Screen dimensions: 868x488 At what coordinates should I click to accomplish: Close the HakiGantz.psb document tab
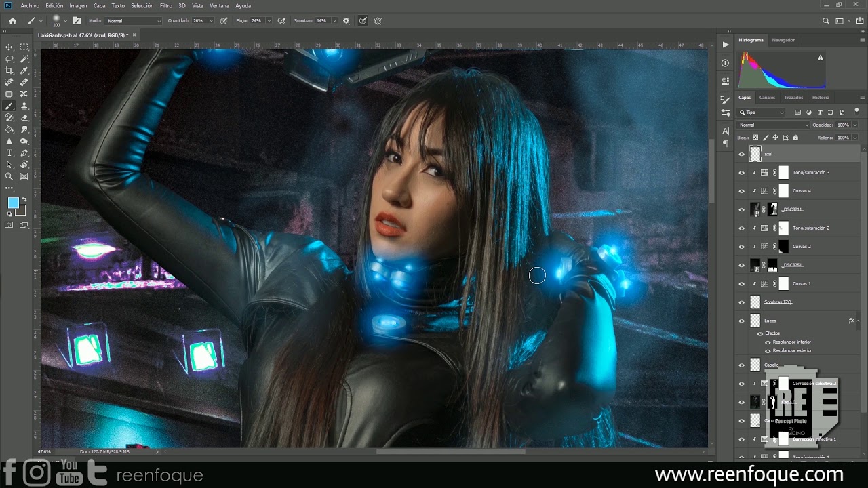tap(134, 35)
